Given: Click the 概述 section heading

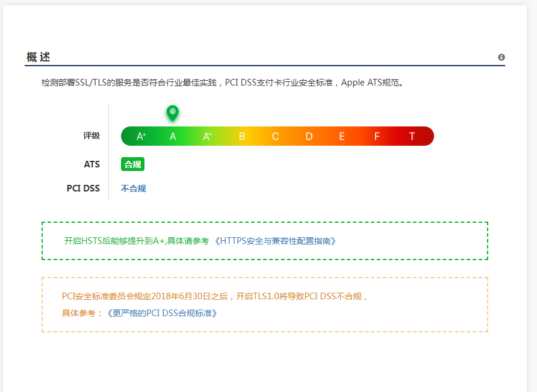Looking at the screenshot, I should coord(39,57).
